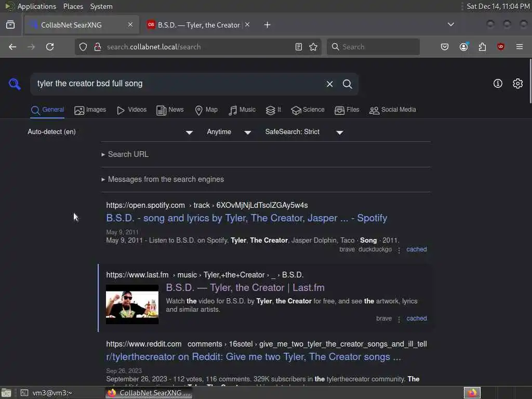Screen dimensions: 532x399
Task: Click the site security padlock icon
Action: tap(97, 47)
